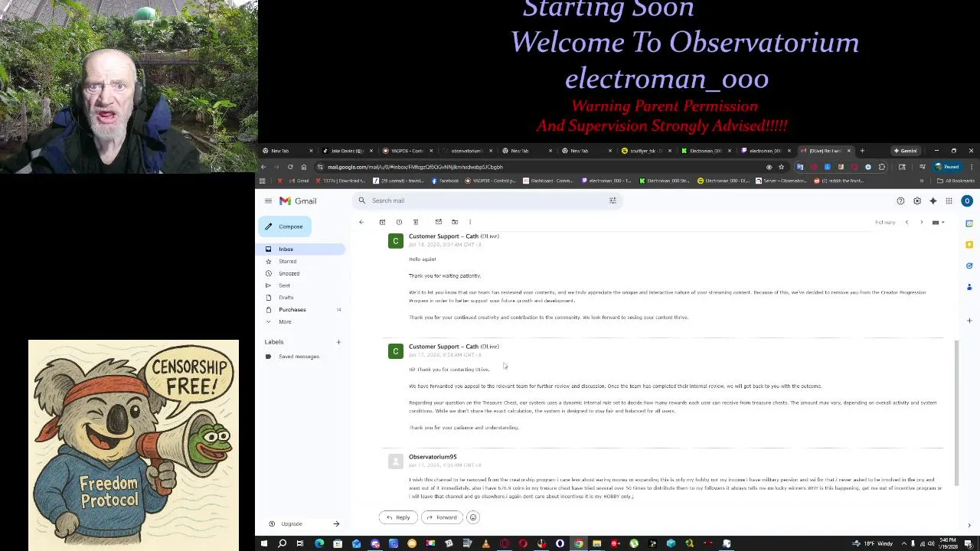This screenshot has width=980, height=551.
Task: Open Google Calendar in the side panel
Action: 969,223
